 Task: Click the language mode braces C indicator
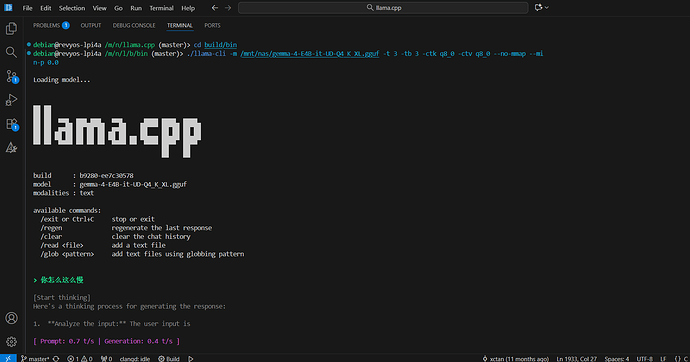[x=681, y=358]
